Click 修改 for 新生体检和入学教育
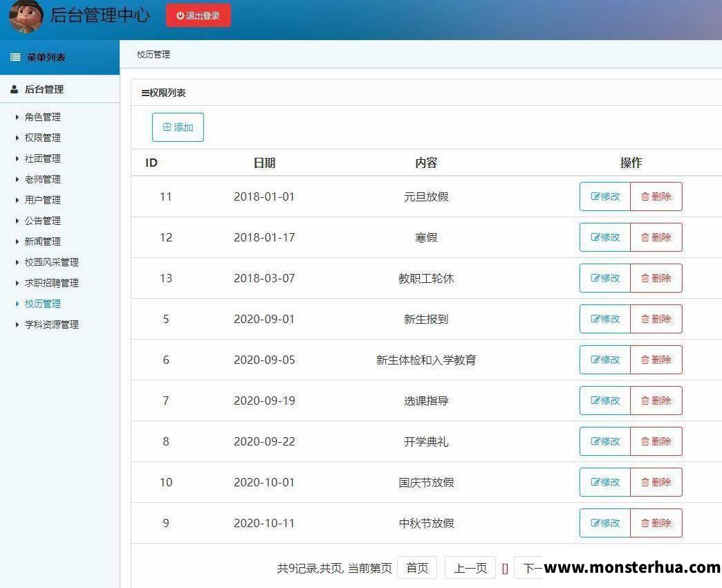The height and width of the screenshot is (588, 722). (605, 360)
